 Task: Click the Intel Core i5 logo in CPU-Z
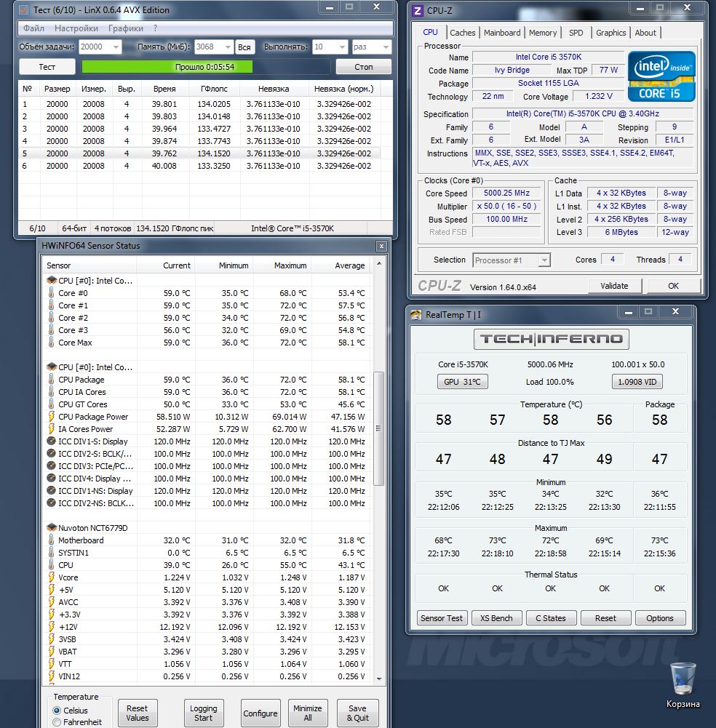(661, 76)
